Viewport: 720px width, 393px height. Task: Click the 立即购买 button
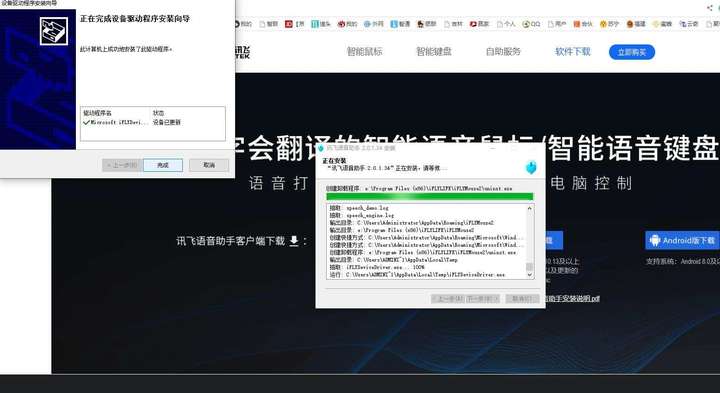point(632,52)
